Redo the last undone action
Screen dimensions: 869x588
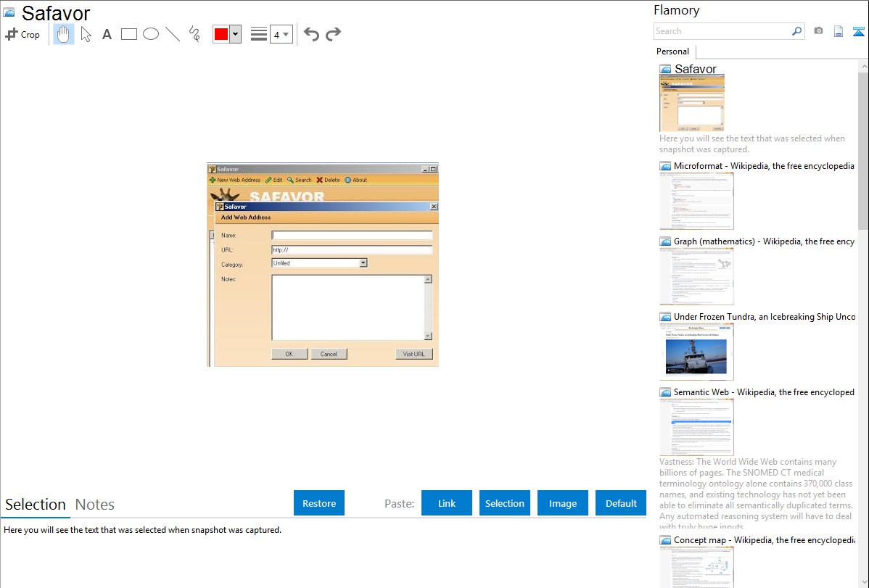[x=333, y=34]
